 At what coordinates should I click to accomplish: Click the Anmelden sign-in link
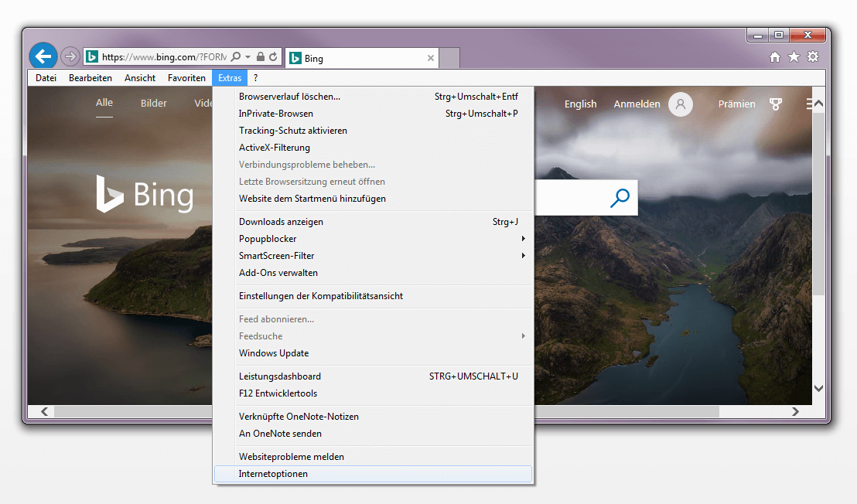click(x=637, y=104)
